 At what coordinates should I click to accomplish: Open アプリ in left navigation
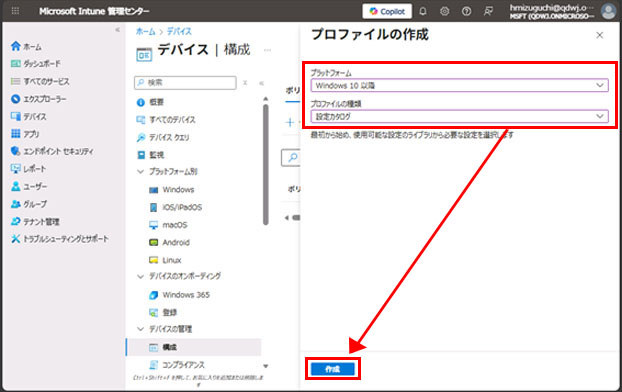click(25, 134)
